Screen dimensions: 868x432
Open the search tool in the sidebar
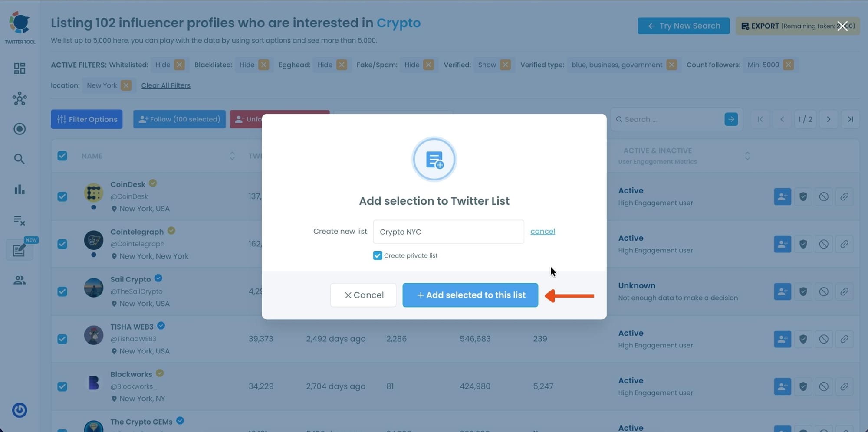tap(19, 159)
